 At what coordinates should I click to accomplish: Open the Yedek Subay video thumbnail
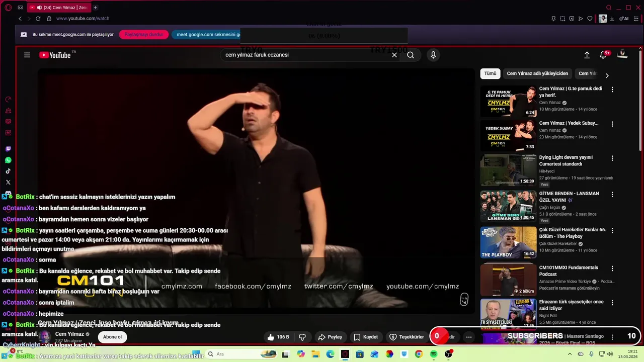tap(508, 135)
